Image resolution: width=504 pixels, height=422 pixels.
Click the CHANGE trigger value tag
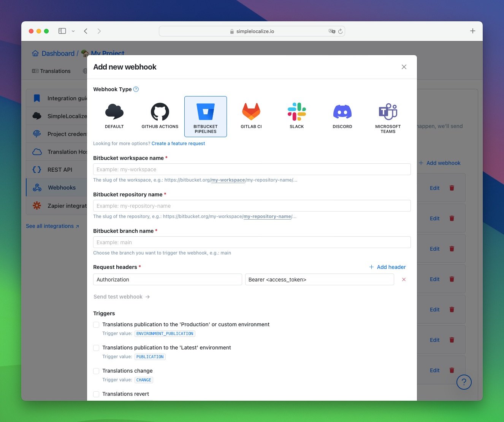(144, 380)
